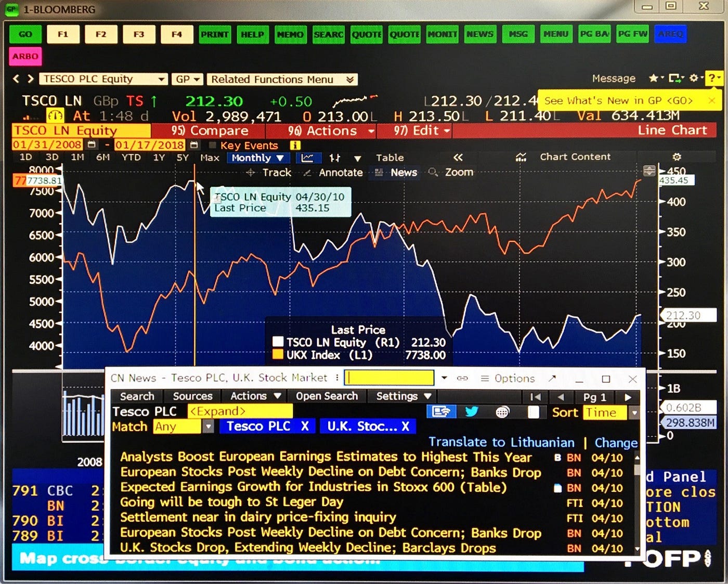
Task: Click the yellow info icon after Key Events
Action: coord(295,145)
